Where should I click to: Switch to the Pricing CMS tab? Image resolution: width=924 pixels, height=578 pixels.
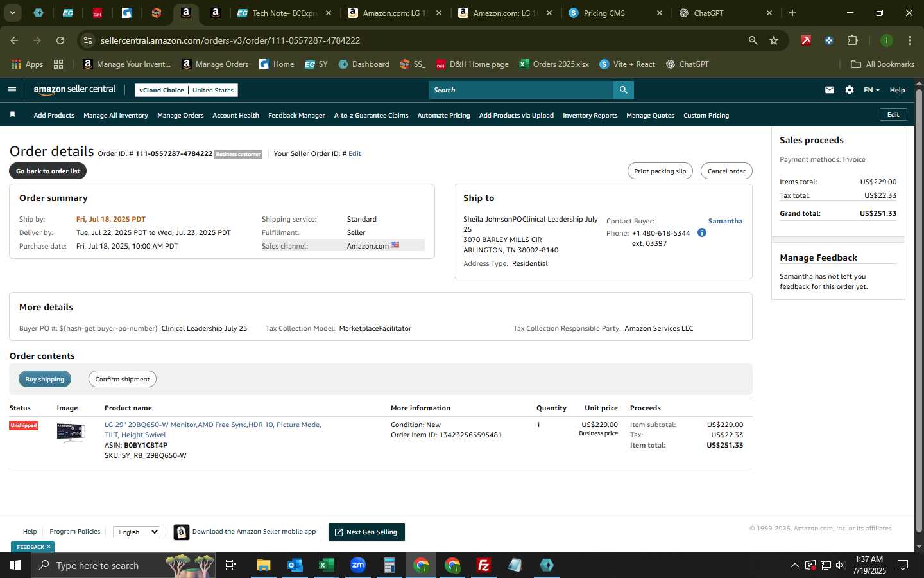615,13
